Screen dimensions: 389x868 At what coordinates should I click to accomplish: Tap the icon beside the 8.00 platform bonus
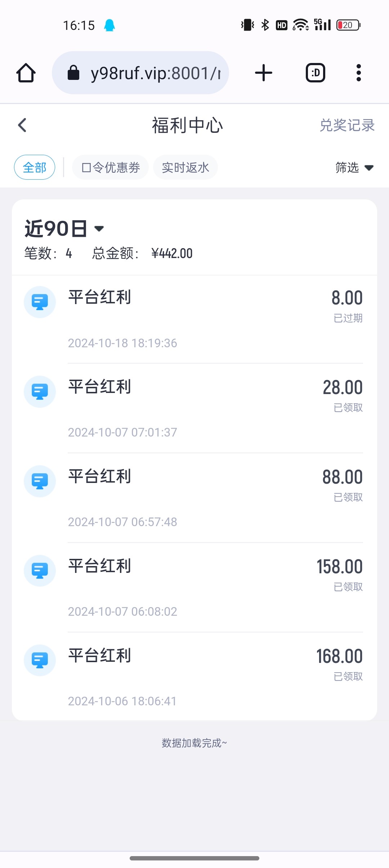(x=40, y=302)
